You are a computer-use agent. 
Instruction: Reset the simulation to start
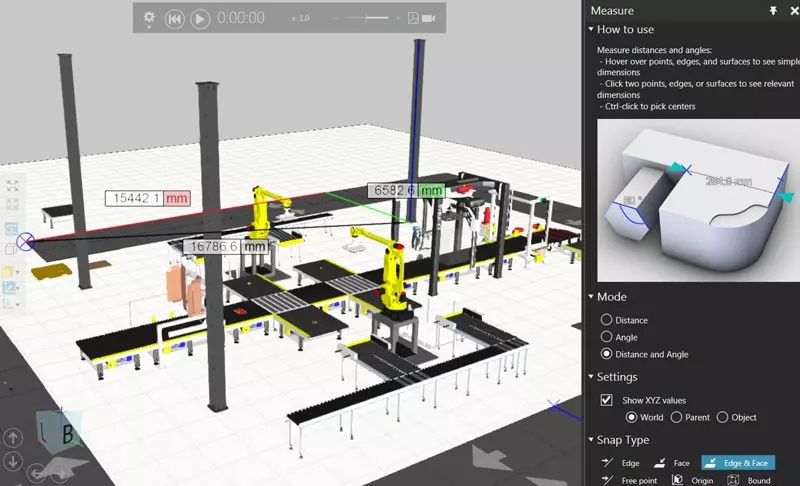coord(175,18)
